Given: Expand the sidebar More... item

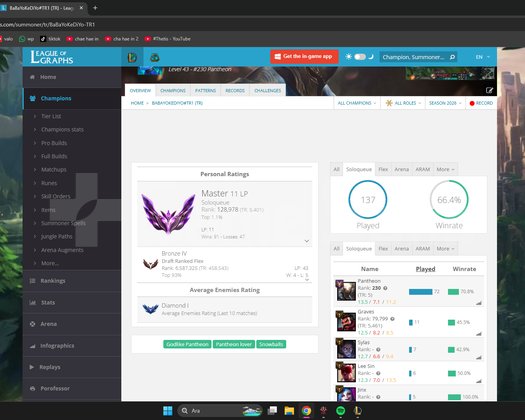Looking at the screenshot, I should (x=50, y=263).
